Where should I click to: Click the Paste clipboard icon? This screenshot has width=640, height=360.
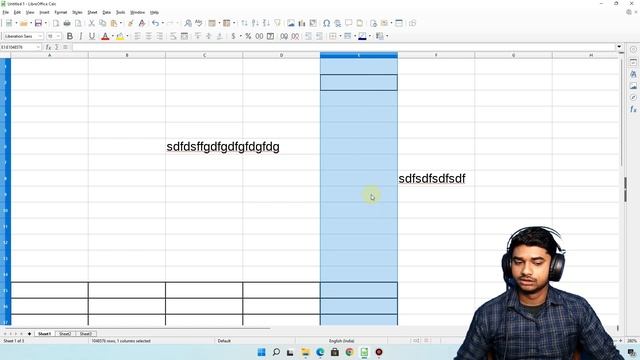click(114, 23)
